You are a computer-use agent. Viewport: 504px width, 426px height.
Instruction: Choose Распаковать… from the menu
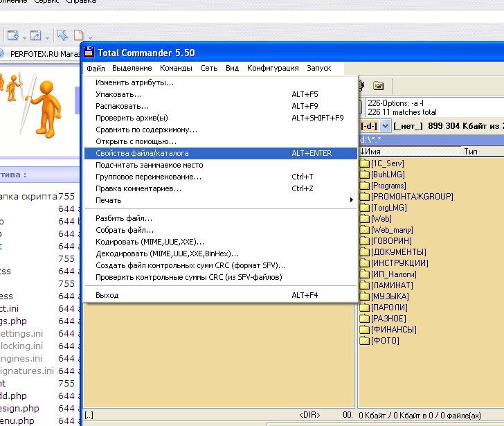coord(221,106)
